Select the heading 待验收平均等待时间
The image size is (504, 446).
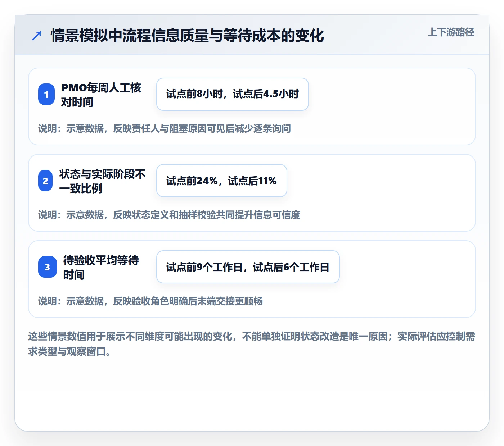(101, 267)
